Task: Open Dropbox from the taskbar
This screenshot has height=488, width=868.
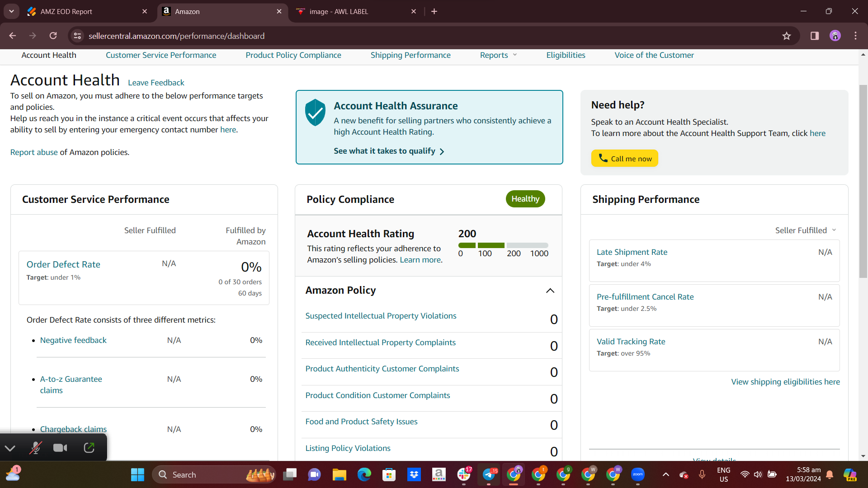Action: (x=414, y=474)
